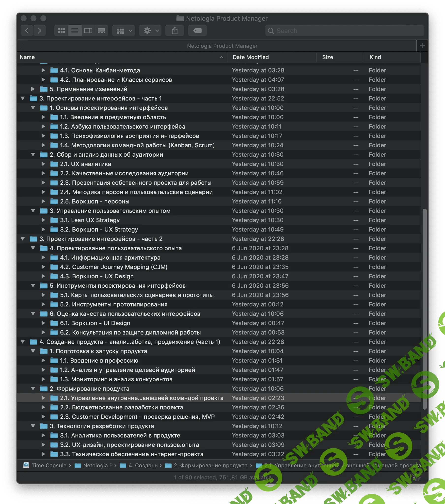The height and width of the screenshot is (504, 445).
Task: Expand the '4.1. Основы Канбан-метода' folder
Action: (43, 70)
